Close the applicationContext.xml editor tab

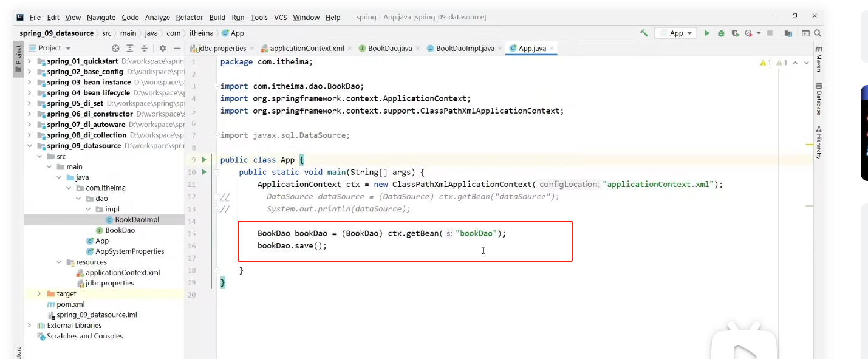click(x=349, y=49)
